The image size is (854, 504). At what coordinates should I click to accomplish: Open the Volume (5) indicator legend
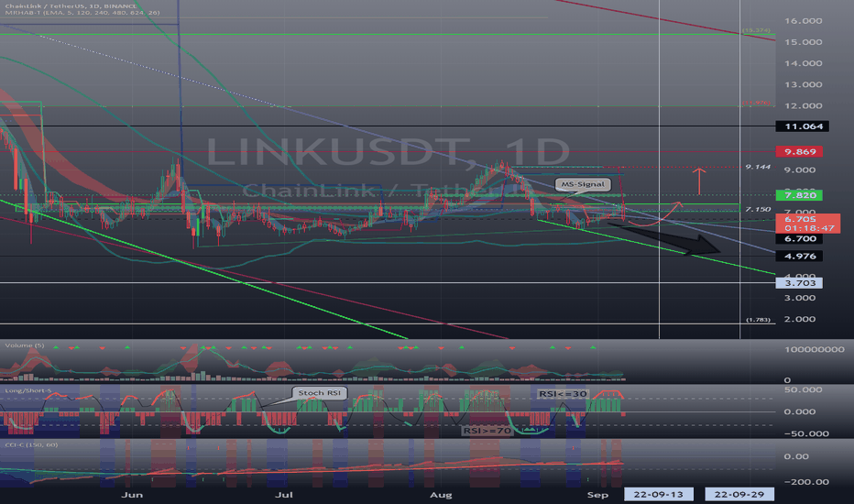25,345
